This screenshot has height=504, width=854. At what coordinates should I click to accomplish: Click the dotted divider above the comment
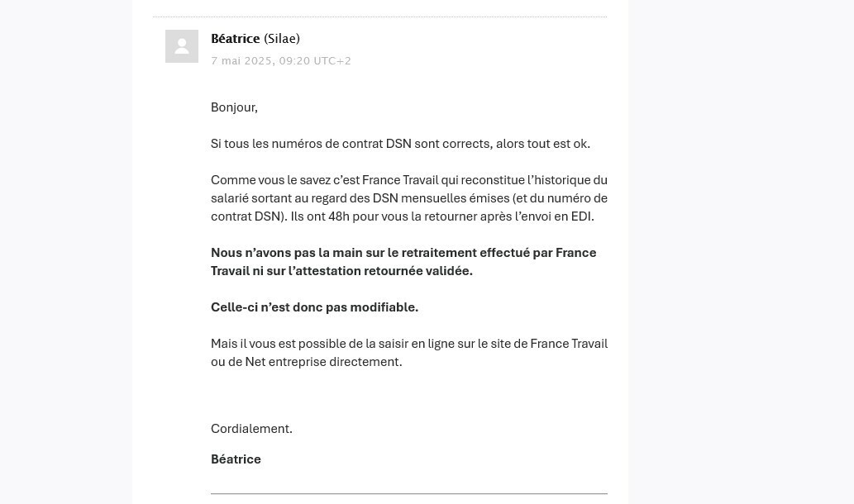tap(379, 17)
